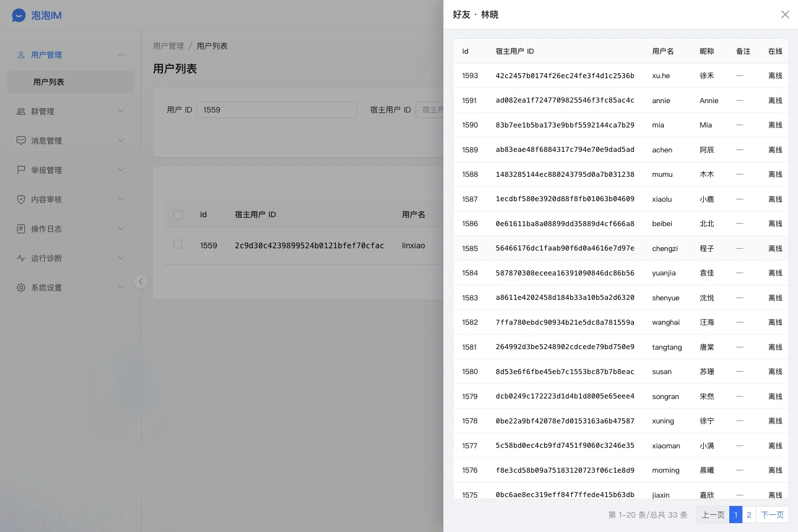
Task: Close the 好友 · 林晓 drawer
Action: point(785,14)
